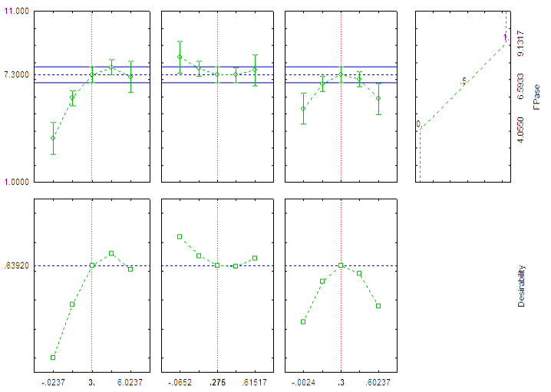551x392 pixels.
Task: Click the 4.0550 rotated axis value
Action: (x=520, y=130)
